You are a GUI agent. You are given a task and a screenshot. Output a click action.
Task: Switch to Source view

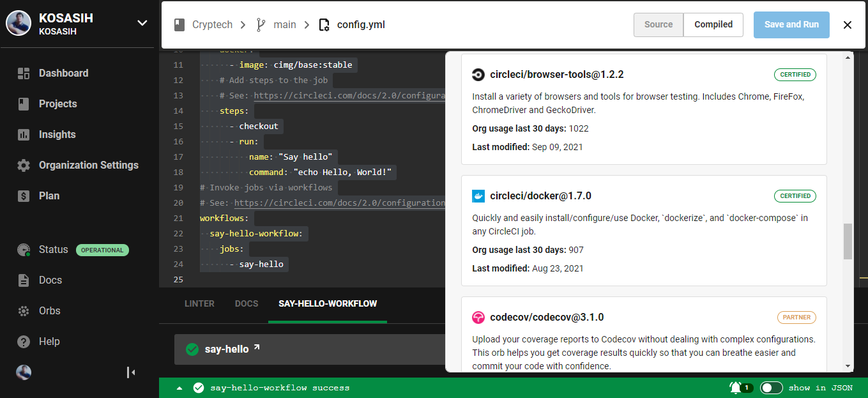(x=659, y=25)
